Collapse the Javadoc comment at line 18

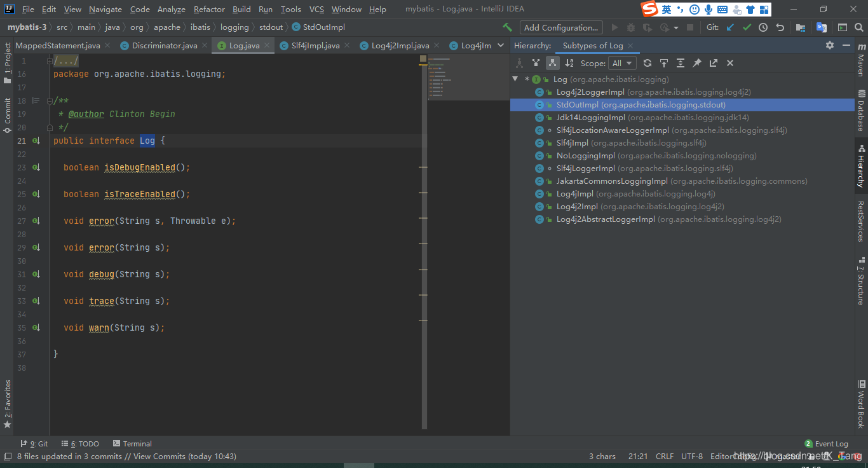coord(50,100)
